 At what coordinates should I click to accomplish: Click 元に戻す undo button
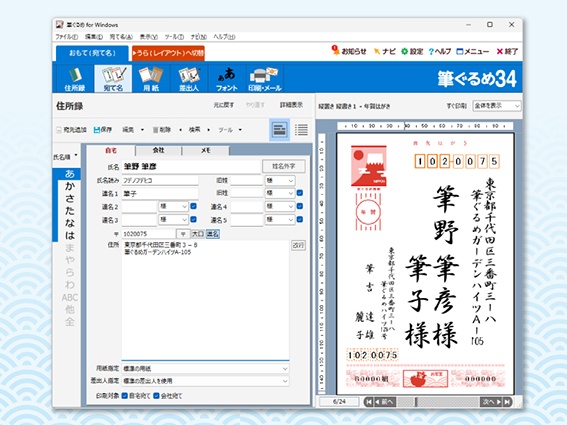[223, 105]
